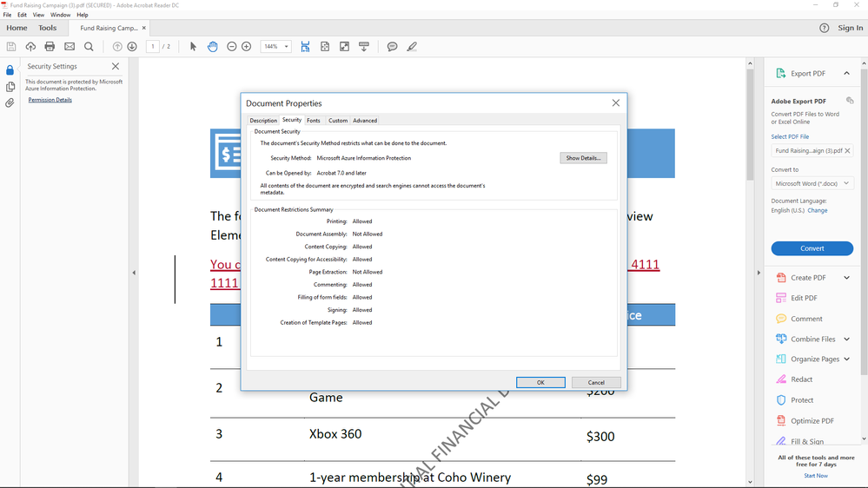The height and width of the screenshot is (488, 868).
Task: Go to previous page arrow icon
Action: 117,47
